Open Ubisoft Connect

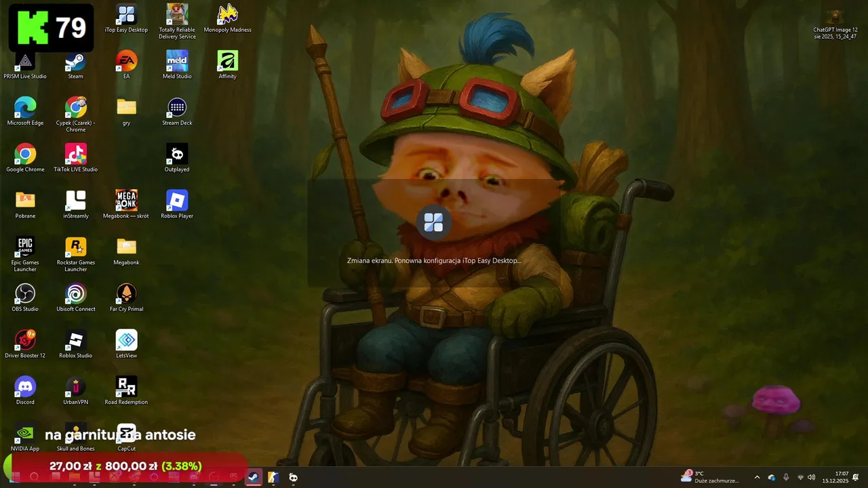click(75, 298)
